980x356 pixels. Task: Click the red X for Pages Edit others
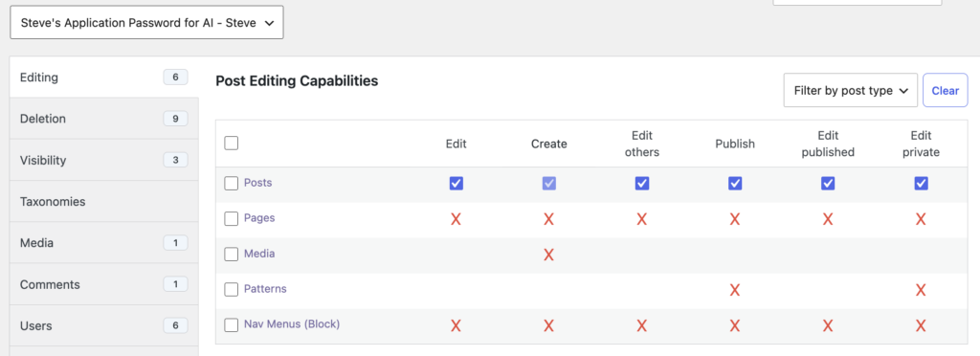[642, 219]
